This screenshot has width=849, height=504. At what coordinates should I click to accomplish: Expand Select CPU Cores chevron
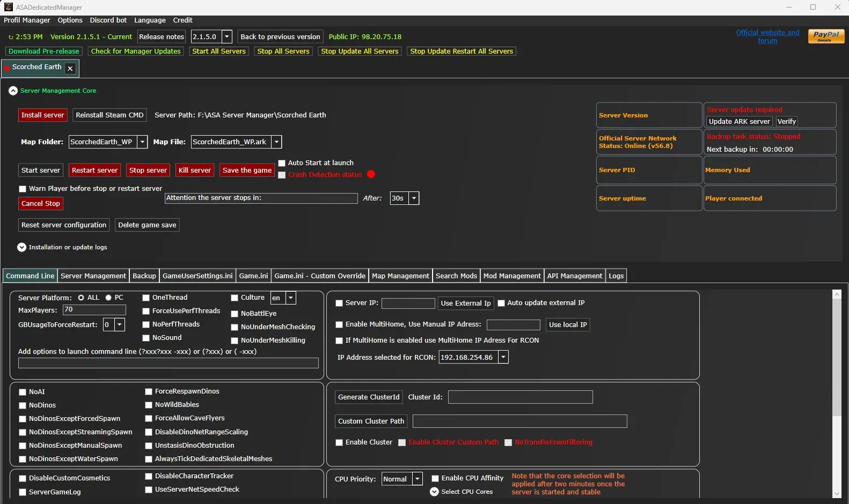(434, 492)
